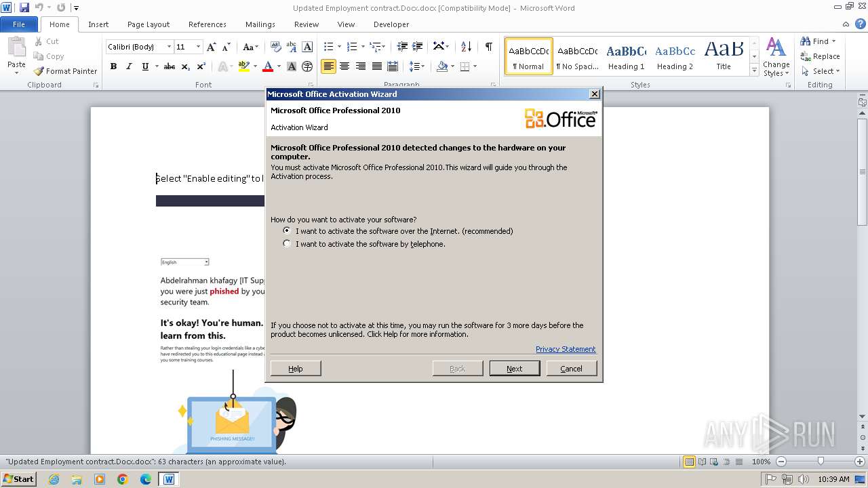Open Change Styles options
This screenshot has height=488, width=868.
pyautogui.click(x=776, y=58)
